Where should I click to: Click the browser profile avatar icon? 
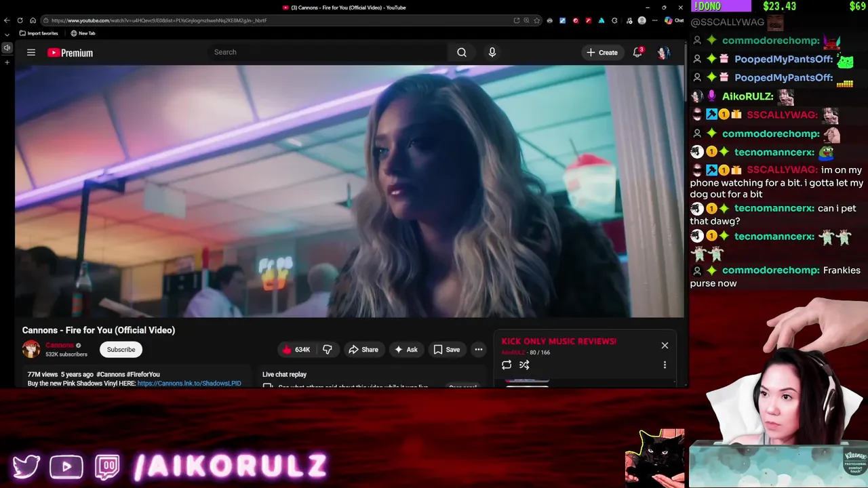click(642, 20)
